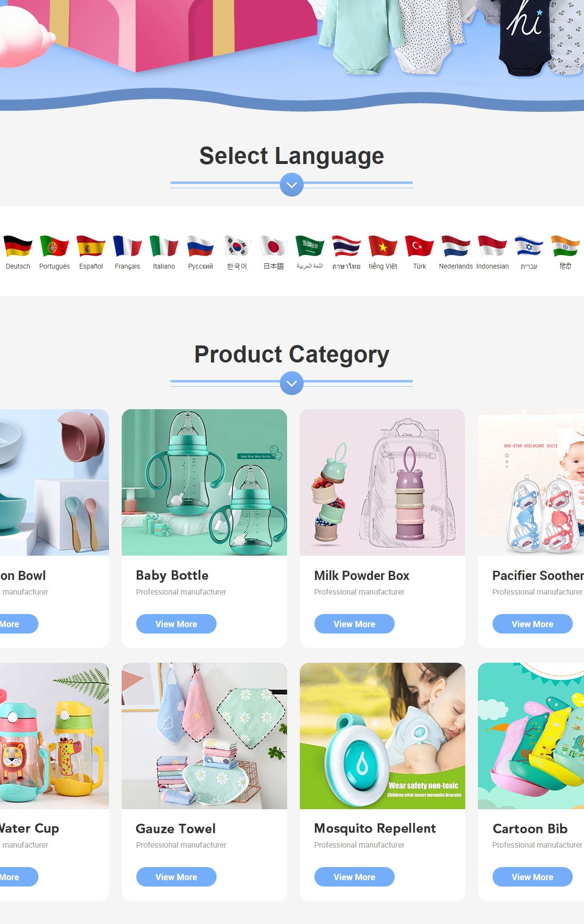
Task: Expand chevron under Product Category heading
Action: click(292, 383)
